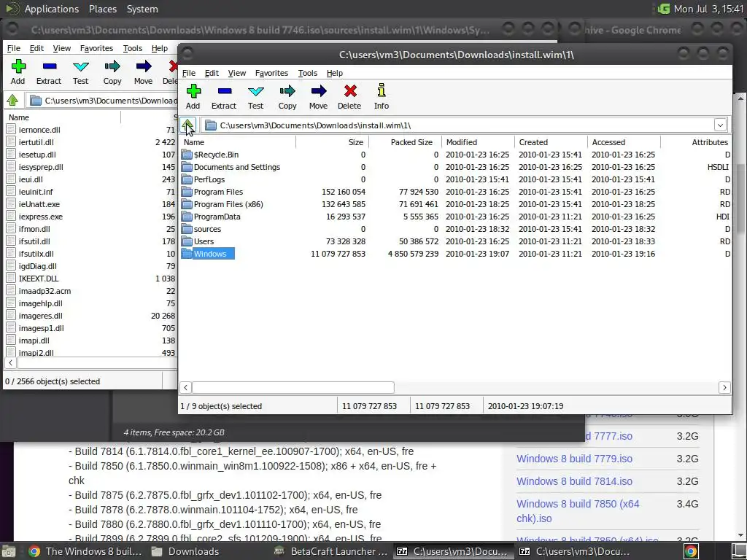Select the $Recycle.Bin folder icon
The image size is (747, 560).
(186, 155)
